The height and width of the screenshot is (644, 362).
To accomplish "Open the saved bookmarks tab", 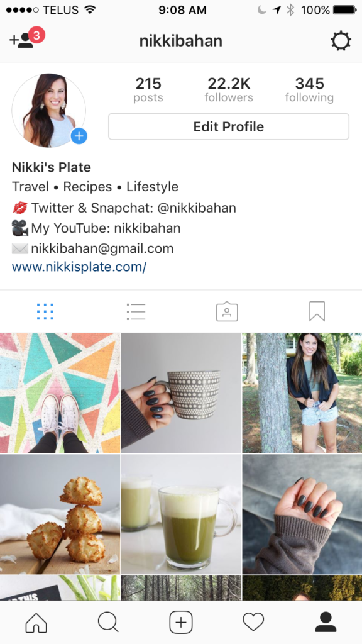I will 317,311.
